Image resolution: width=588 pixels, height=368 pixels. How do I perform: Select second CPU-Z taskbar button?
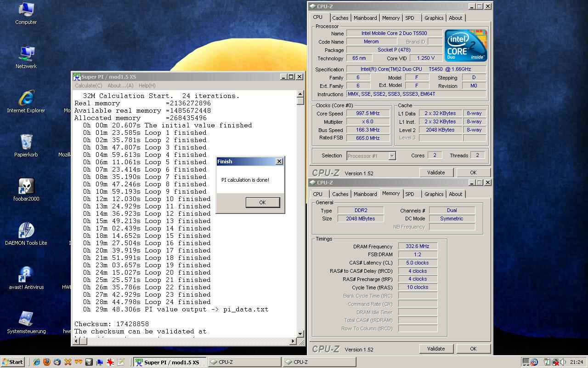click(319, 362)
